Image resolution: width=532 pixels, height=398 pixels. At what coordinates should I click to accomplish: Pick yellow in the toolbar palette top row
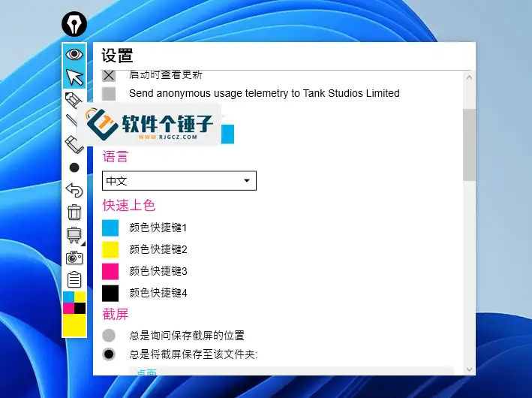(80, 297)
